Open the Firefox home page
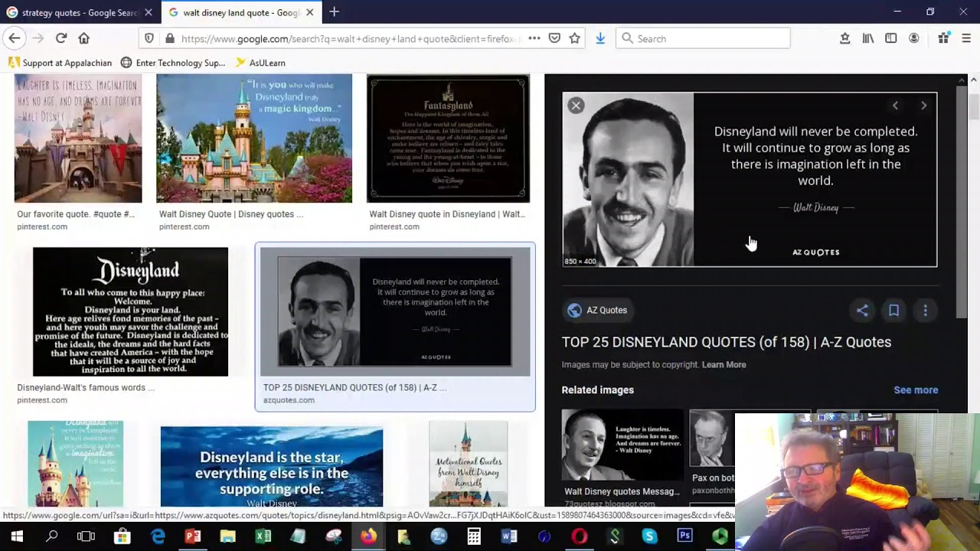Image resolution: width=980 pixels, height=551 pixels. point(84,38)
